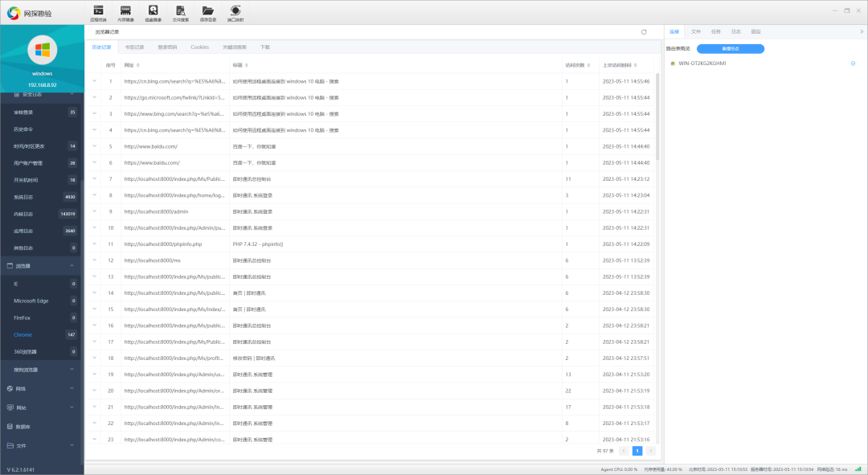Click the 192.168.8.92 IP address label

(x=42, y=84)
